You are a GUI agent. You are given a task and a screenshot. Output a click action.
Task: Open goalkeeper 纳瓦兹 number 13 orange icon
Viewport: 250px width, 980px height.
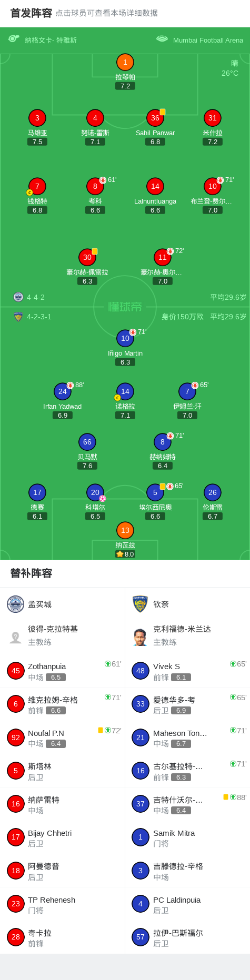tap(125, 530)
